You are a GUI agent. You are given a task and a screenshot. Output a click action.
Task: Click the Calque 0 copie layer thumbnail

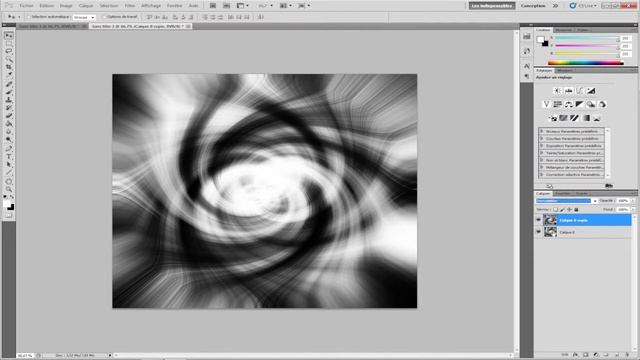(550, 220)
